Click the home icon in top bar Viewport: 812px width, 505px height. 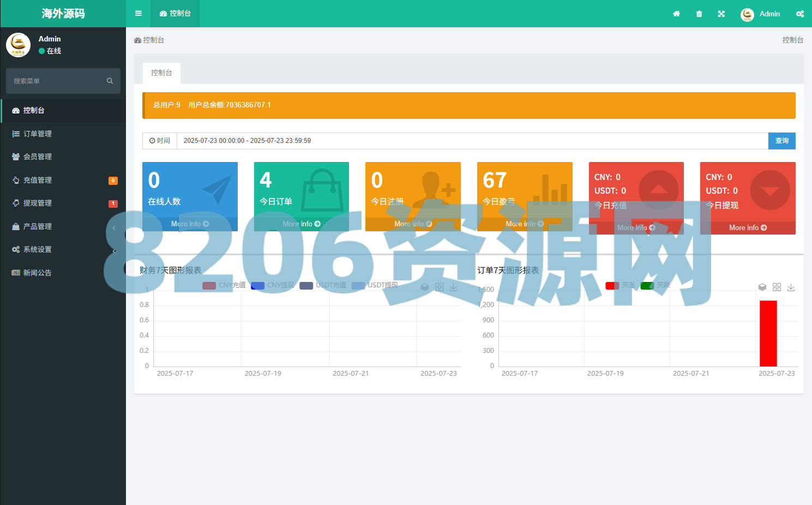(676, 14)
